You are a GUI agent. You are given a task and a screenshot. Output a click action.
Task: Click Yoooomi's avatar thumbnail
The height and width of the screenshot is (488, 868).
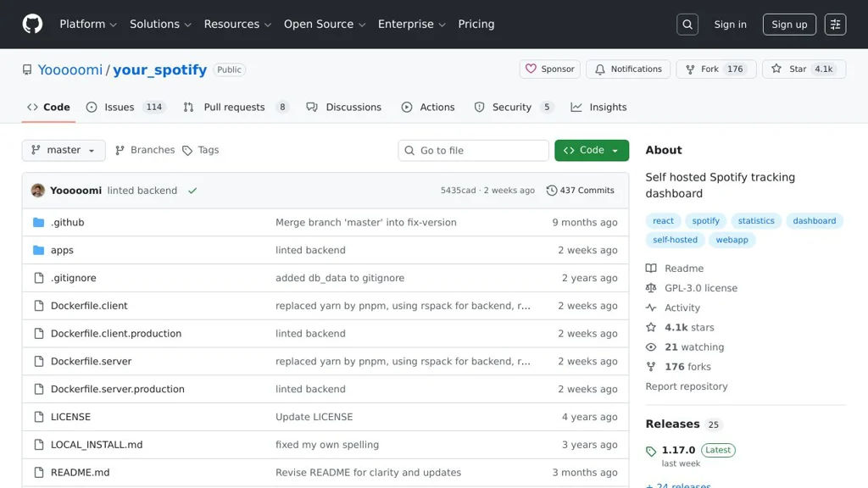click(x=37, y=191)
